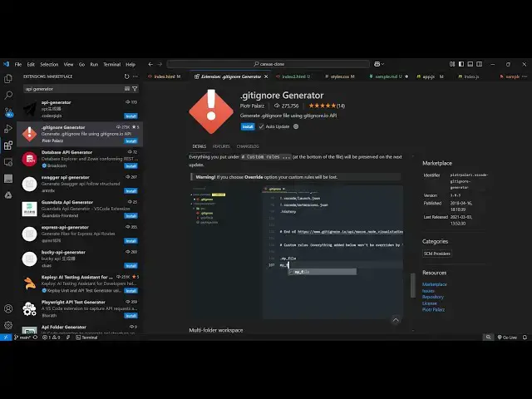Open Remote Explorer icon in activity bar

[8, 162]
